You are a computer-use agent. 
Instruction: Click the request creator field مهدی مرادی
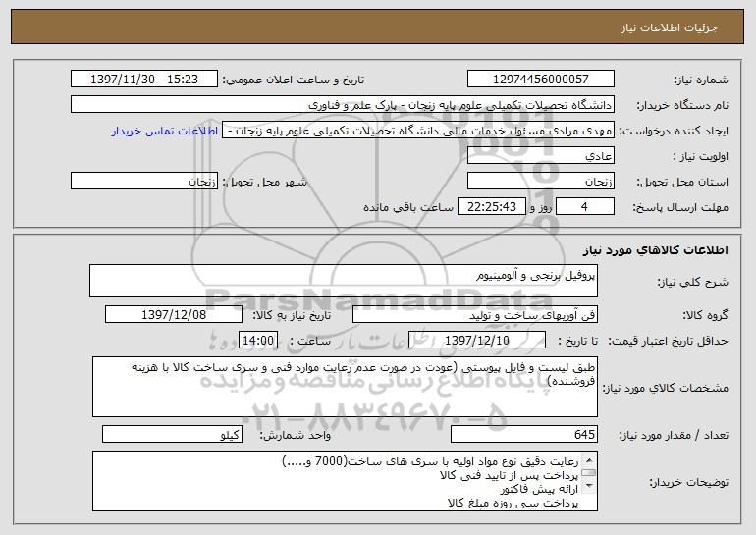coord(418,131)
